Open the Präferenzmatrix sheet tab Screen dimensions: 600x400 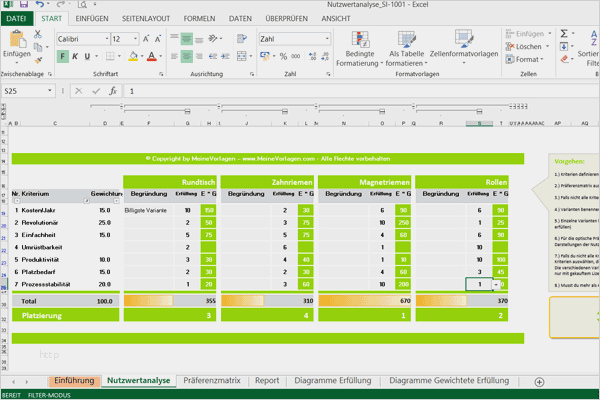[x=212, y=380]
